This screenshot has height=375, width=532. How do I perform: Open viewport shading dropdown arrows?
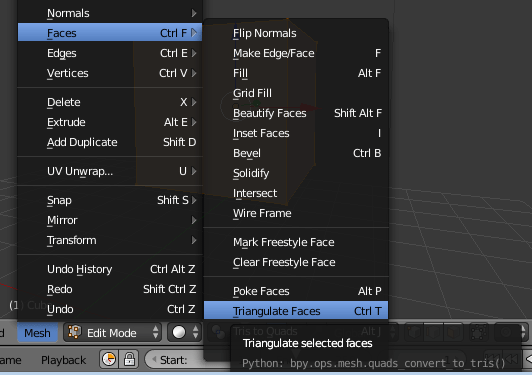point(195,333)
